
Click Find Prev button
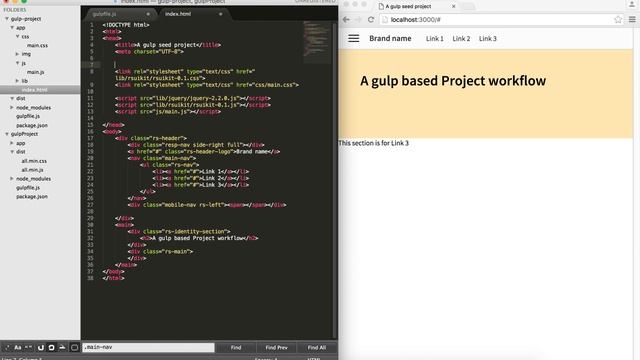[276, 347]
